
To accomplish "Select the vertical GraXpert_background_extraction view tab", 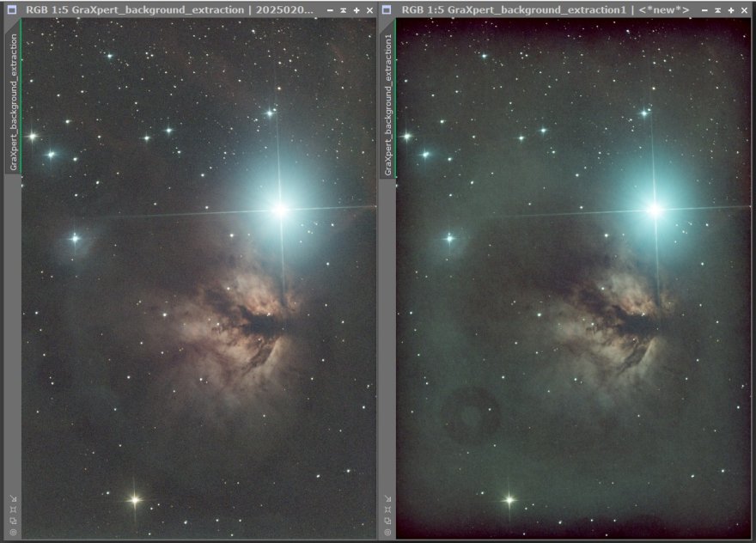I will 13,95.
